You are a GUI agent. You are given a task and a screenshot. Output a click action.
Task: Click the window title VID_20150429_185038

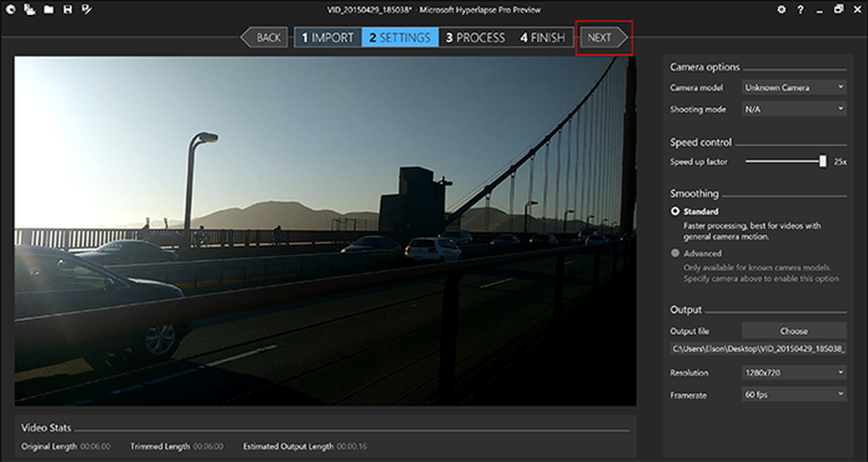370,10
